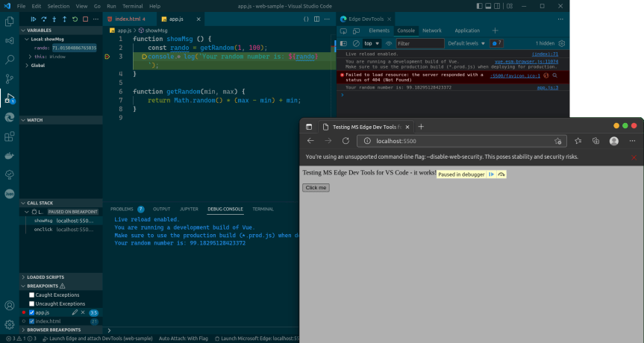644x343 pixels.
Task: Toggle live expression eye in DevTools console
Action: tap(389, 43)
